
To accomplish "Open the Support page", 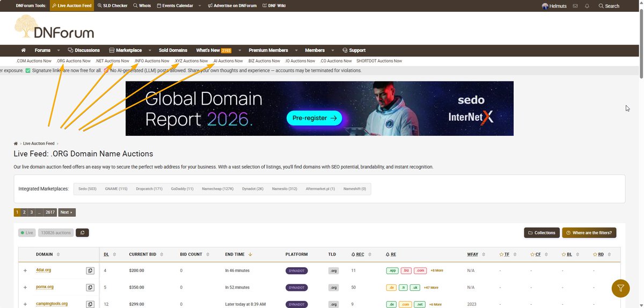I will (x=354, y=50).
